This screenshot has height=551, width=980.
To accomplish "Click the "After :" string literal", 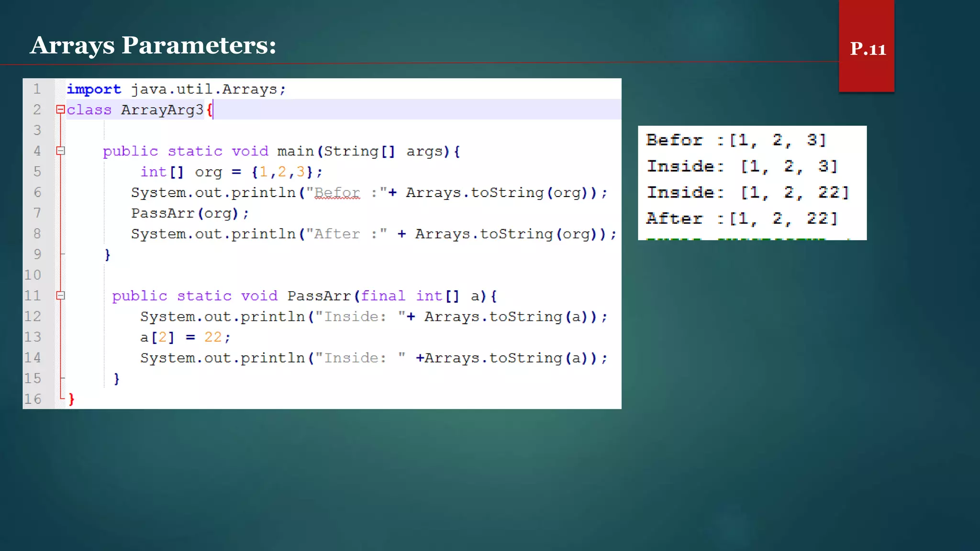I will [346, 234].
